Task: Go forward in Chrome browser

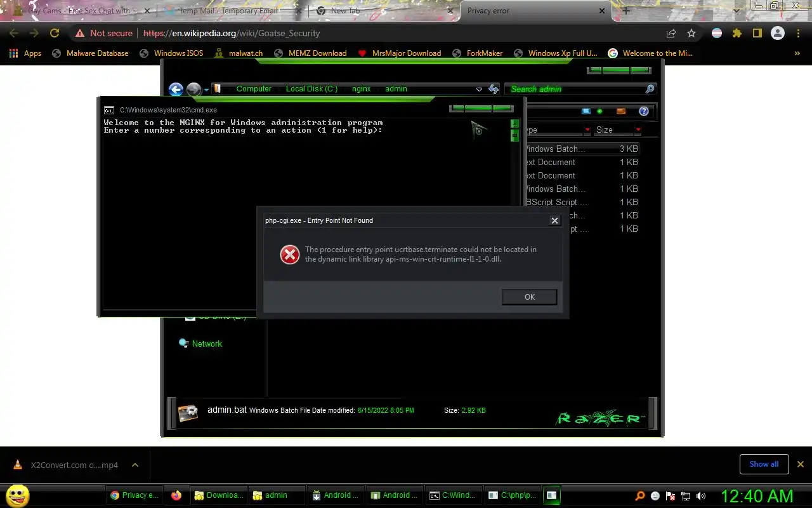Action: tap(34, 33)
